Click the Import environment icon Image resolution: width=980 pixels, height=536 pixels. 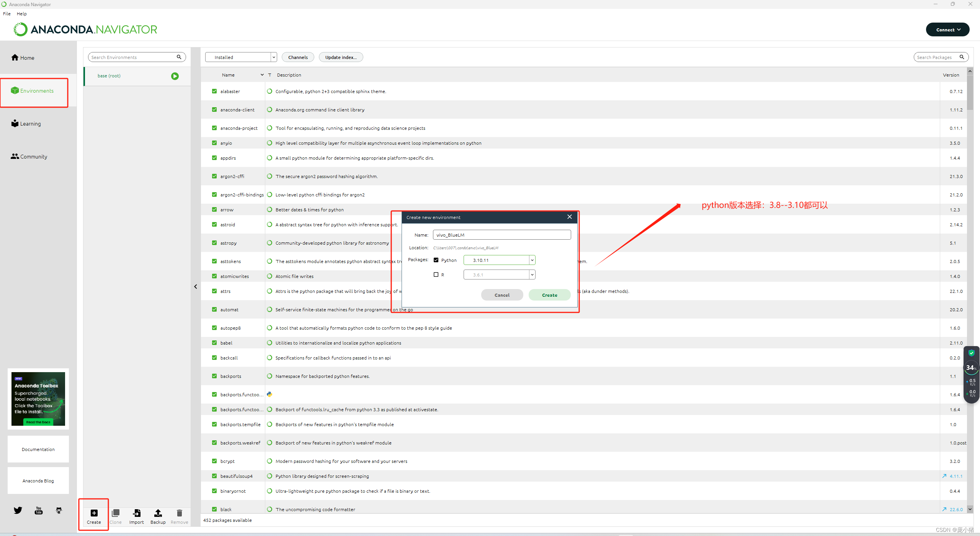coord(137,513)
